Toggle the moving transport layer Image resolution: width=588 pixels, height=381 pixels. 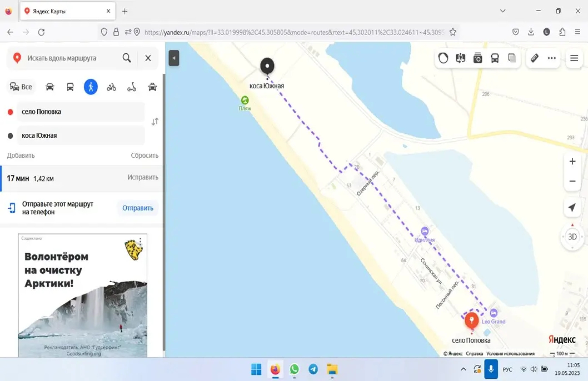495,58
